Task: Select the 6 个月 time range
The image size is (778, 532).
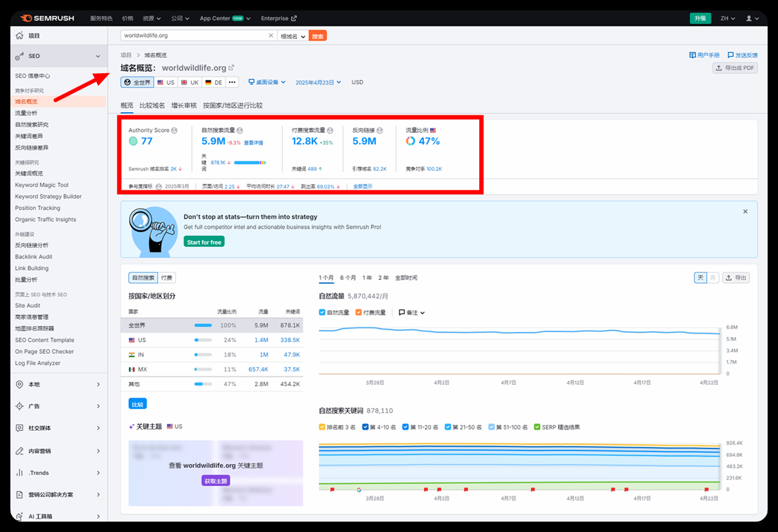Action: pos(348,277)
